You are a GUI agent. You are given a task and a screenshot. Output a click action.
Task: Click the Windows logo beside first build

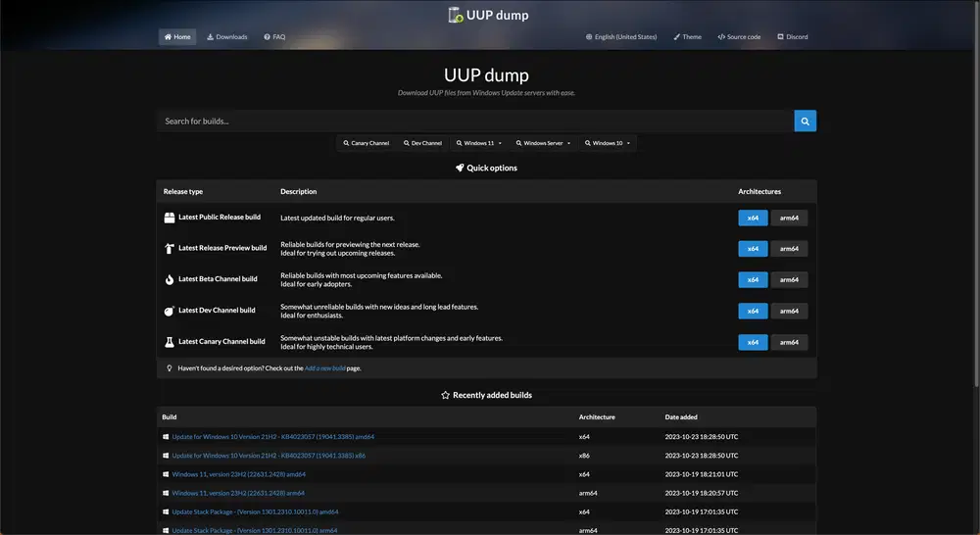pyautogui.click(x=166, y=437)
